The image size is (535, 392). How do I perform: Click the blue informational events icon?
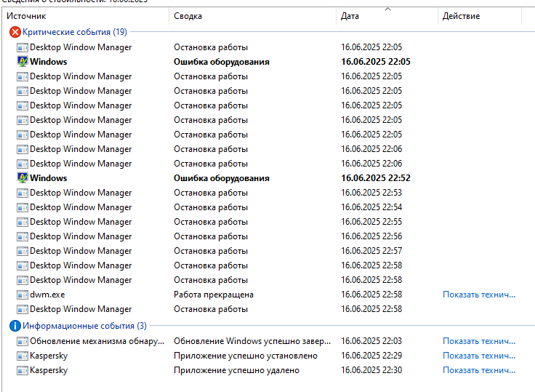[15, 326]
